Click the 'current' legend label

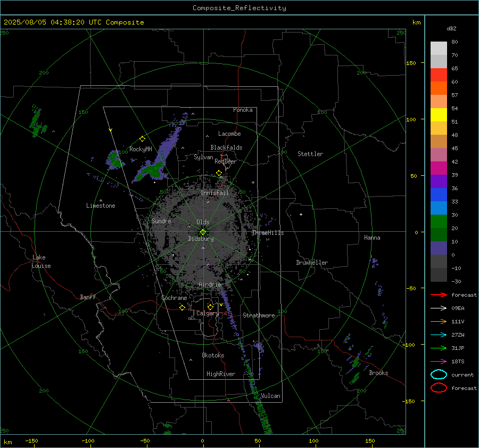click(x=463, y=375)
